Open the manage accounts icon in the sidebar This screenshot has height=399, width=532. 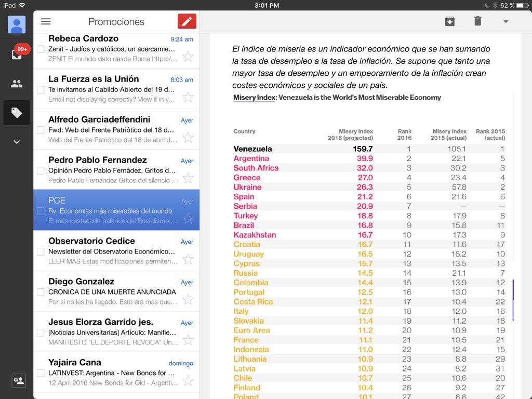click(19, 381)
